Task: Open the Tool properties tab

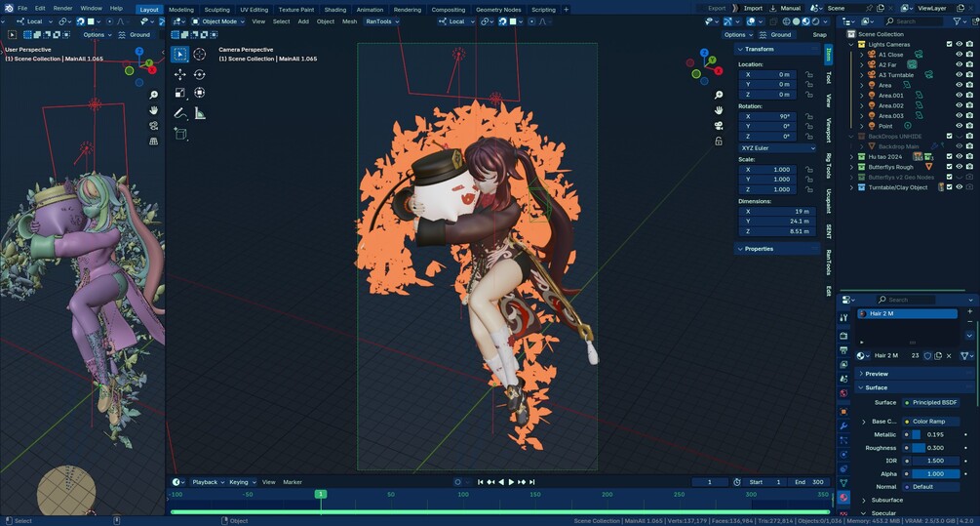Action: click(x=843, y=318)
